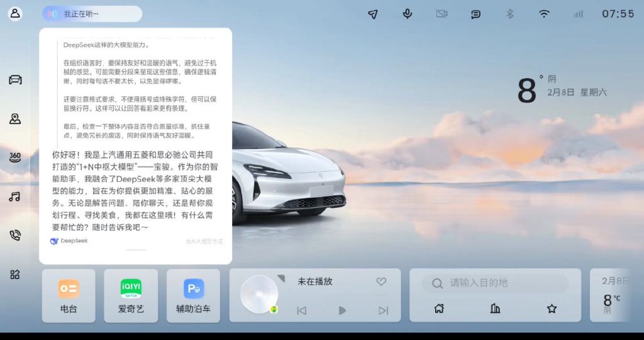The height and width of the screenshot is (340, 644).
Task: Open the 电台 radio app
Action: click(x=69, y=295)
